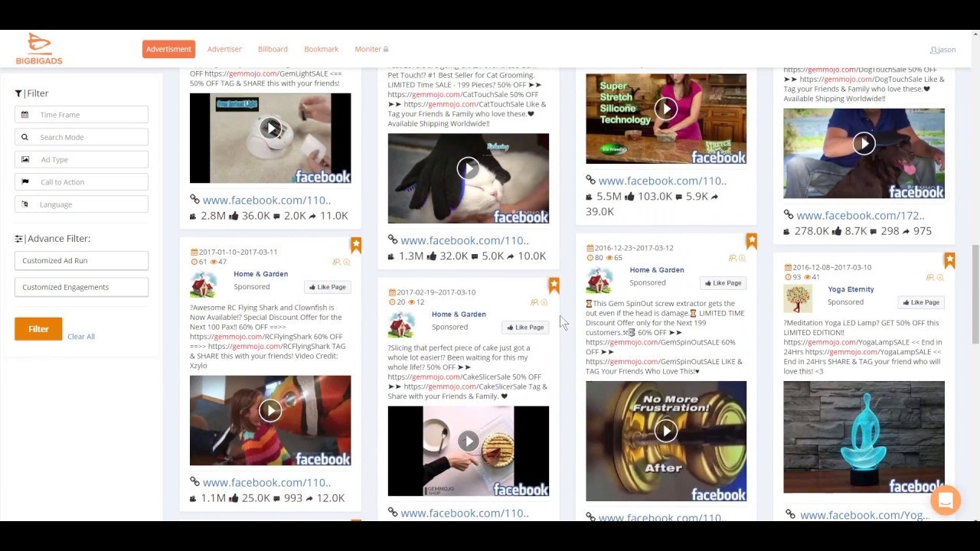Open audience icon on RC Flying Shark ad
The height and width of the screenshot is (551, 980).
(x=336, y=262)
